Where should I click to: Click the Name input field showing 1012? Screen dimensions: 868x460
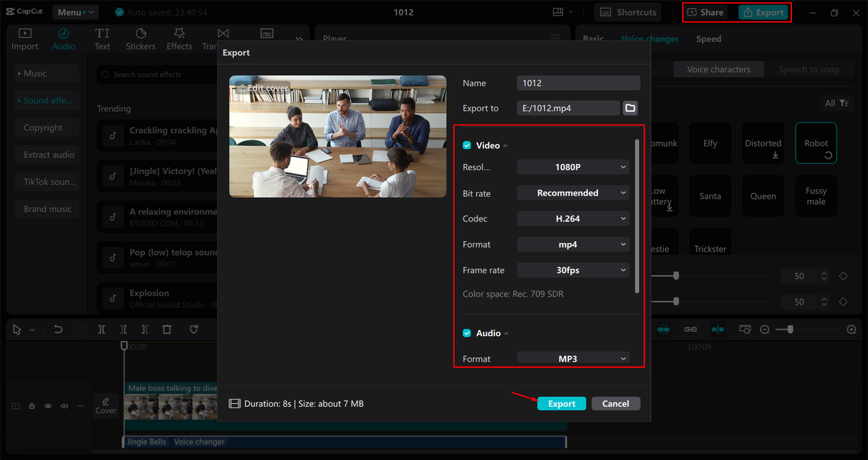(x=578, y=83)
